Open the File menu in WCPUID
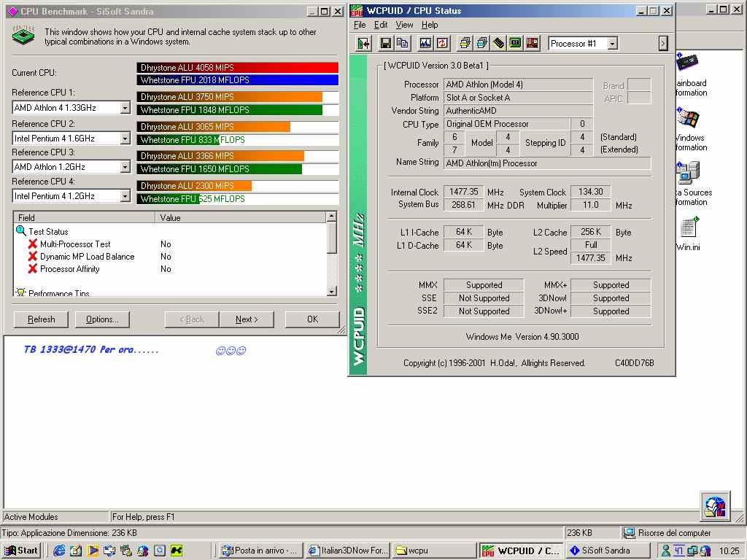747x560 pixels. 360,25
